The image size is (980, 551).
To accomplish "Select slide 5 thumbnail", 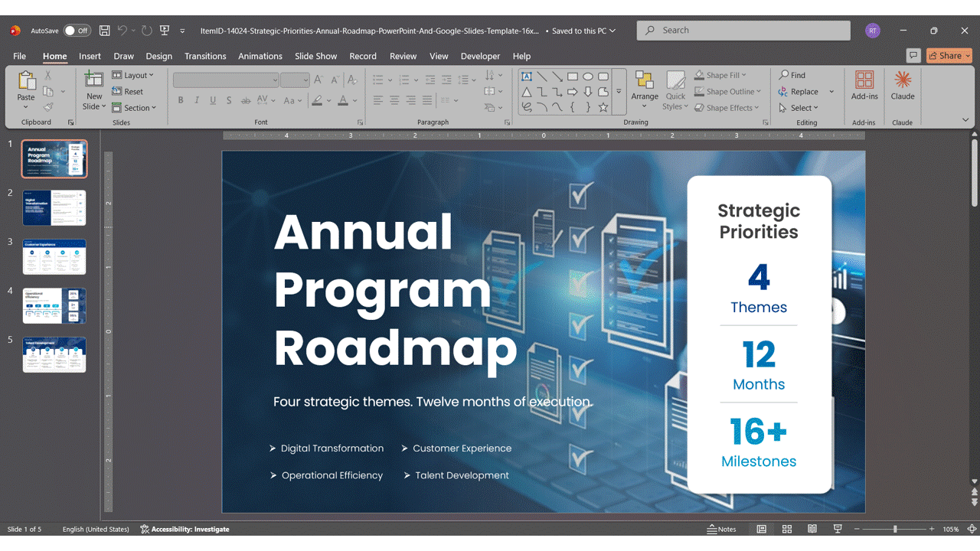I will 54,355.
